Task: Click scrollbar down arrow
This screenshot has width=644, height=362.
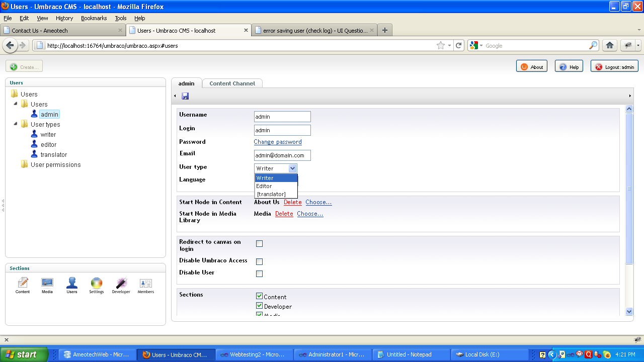Action: pyautogui.click(x=629, y=312)
